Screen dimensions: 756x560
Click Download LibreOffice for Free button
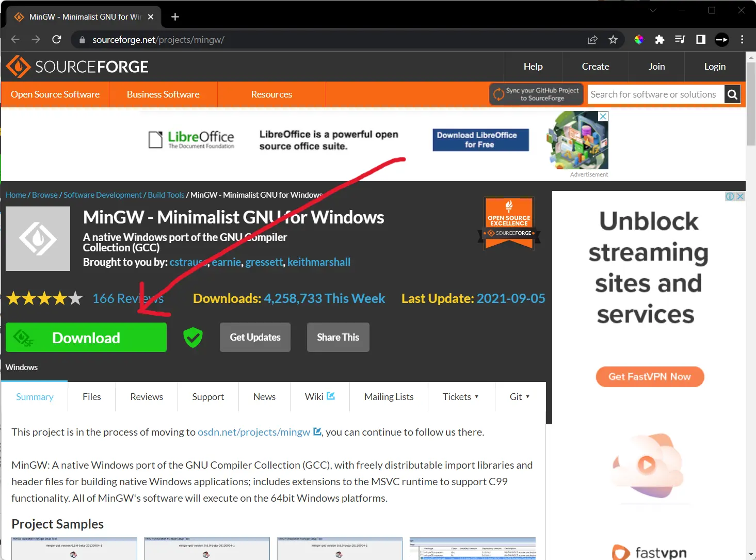(x=481, y=140)
